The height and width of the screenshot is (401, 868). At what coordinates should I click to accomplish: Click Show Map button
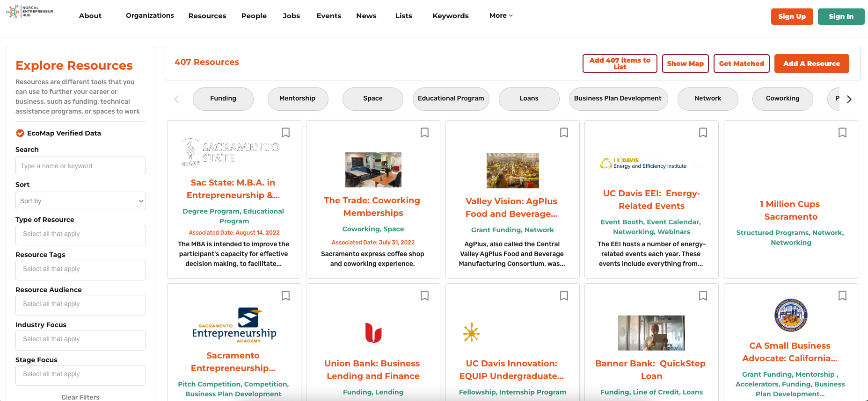pyautogui.click(x=686, y=64)
